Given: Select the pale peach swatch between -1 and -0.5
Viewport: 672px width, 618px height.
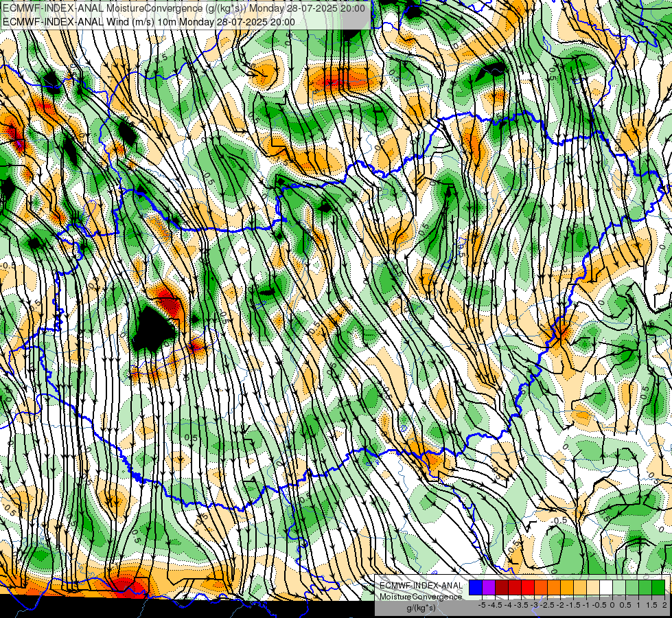Looking at the screenshot, I should coord(593,587).
